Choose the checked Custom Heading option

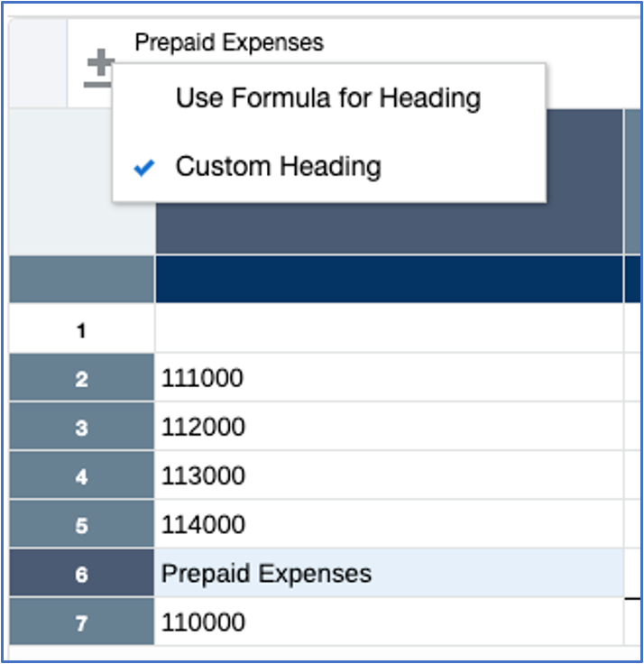[278, 167]
